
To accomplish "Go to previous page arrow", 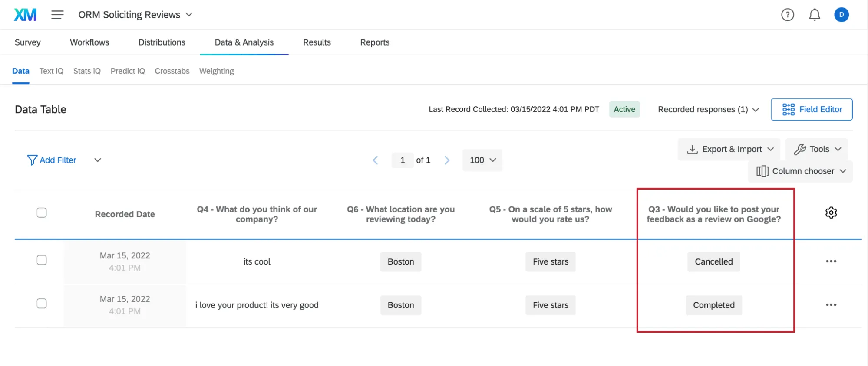I will [x=376, y=160].
